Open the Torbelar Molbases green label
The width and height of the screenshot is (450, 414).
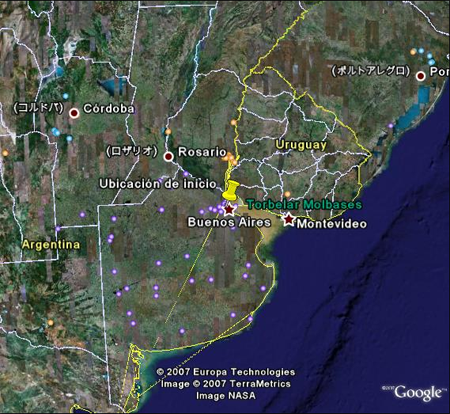coord(304,204)
